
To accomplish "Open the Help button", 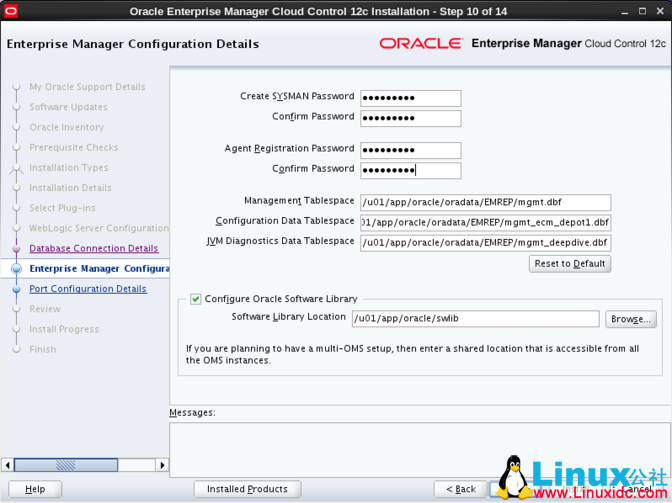I will click(35, 489).
